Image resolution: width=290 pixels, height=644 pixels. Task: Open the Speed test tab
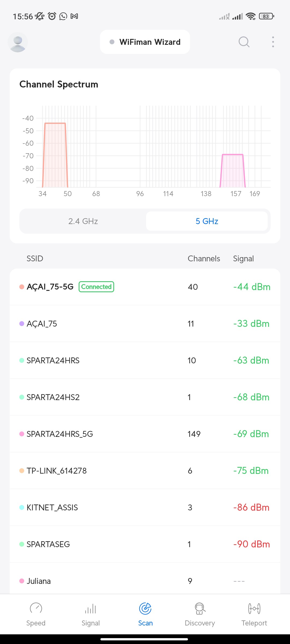(x=36, y=613)
